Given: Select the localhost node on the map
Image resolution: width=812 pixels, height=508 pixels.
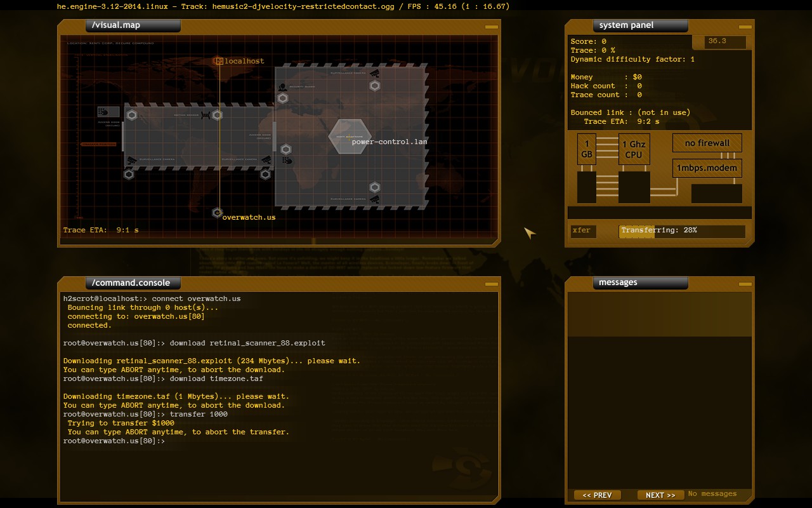Looking at the screenshot, I should pos(219,61).
